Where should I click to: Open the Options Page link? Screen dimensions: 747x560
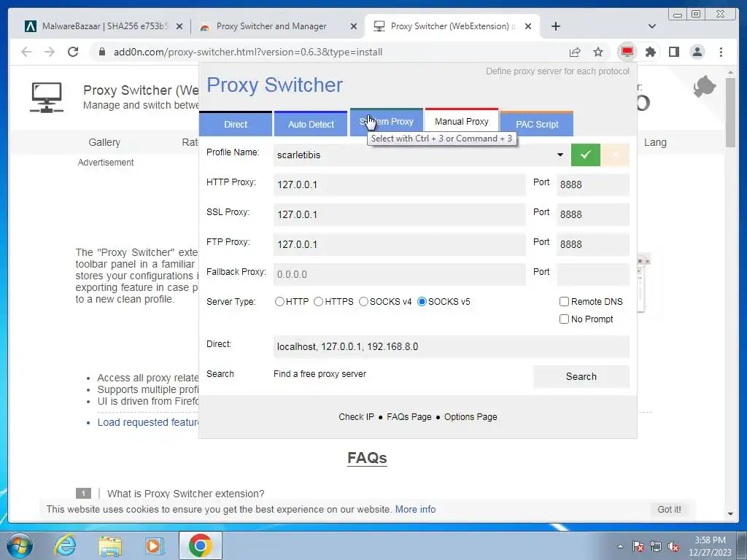pyautogui.click(x=471, y=416)
